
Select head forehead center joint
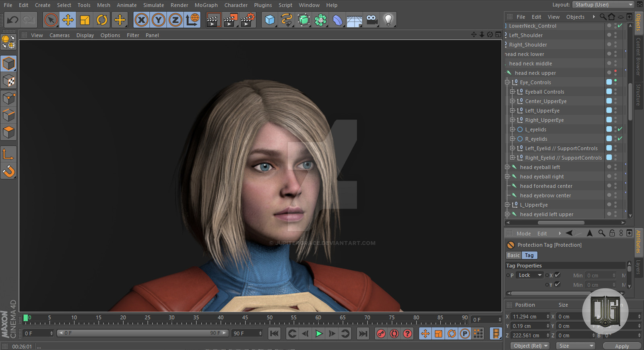tap(546, 186)
